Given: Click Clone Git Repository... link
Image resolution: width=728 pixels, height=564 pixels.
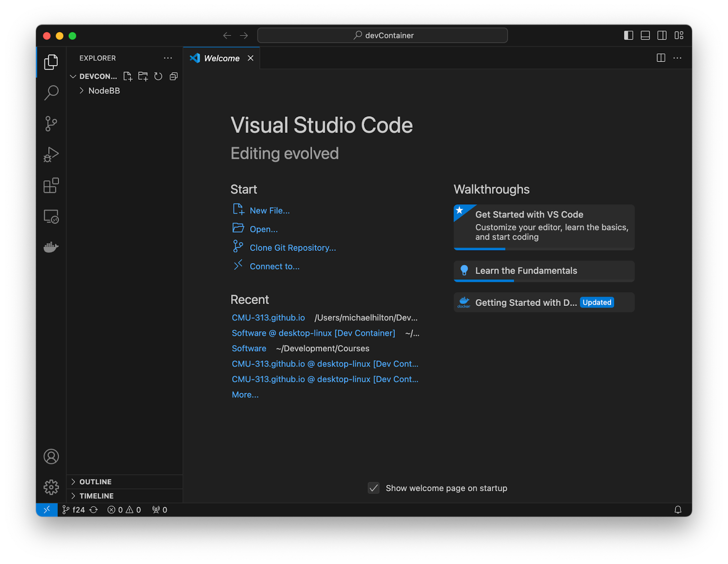Looking at the screenshot, I should pos(293,248).
